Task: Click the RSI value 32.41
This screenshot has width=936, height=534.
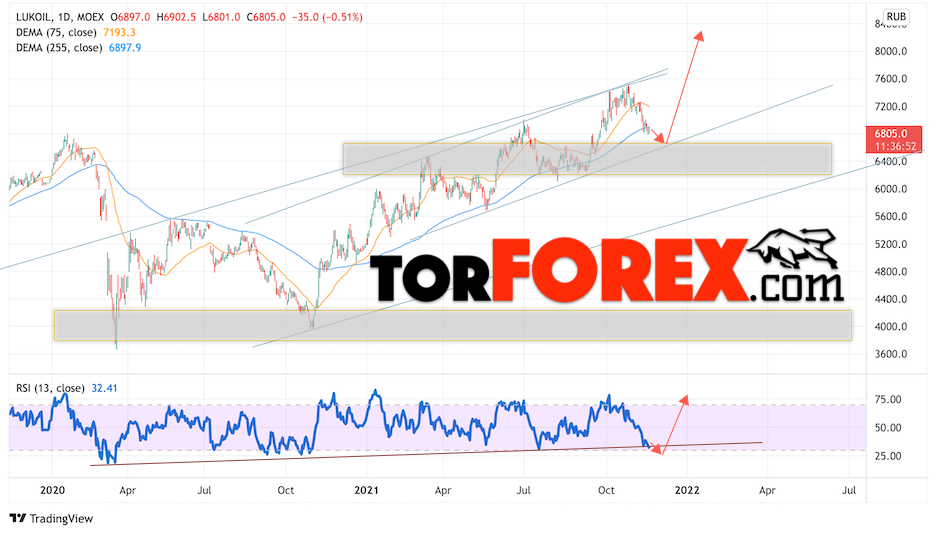Action: pyautogui.click(x=104, y=388)
